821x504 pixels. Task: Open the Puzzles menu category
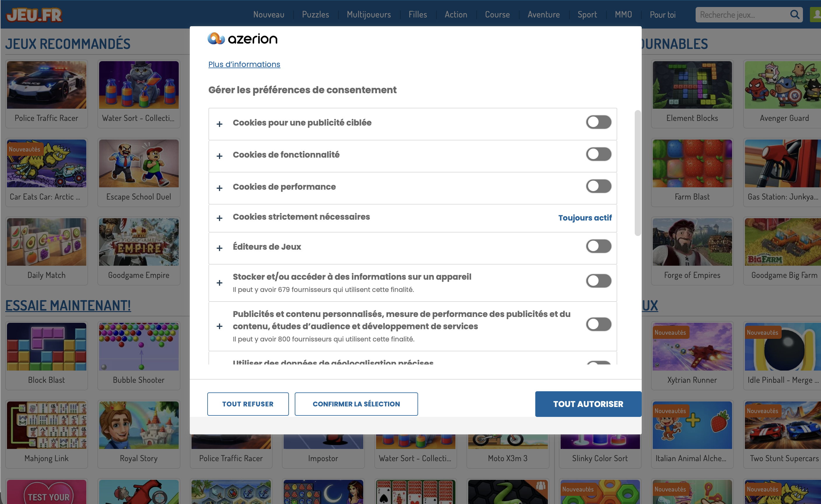pyautogui.click(x=315, y=15)
